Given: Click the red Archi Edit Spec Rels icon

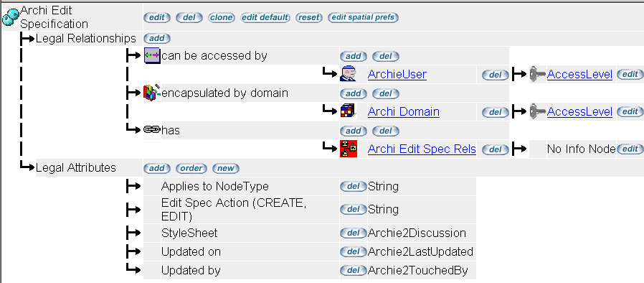Looking at the screenshot, I should point(349,149).
